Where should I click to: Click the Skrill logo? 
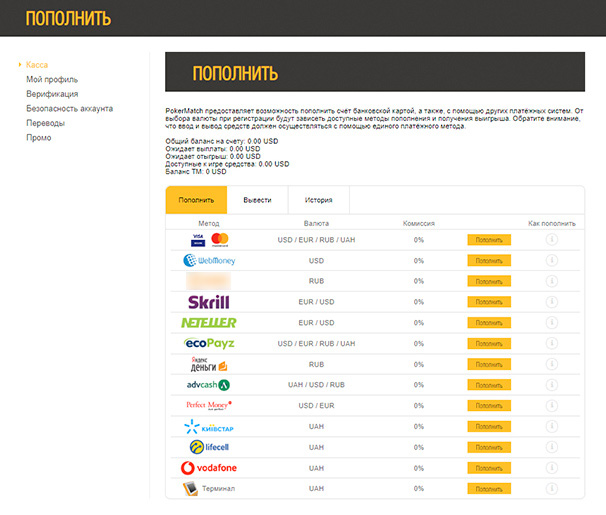tap(209, 302)
